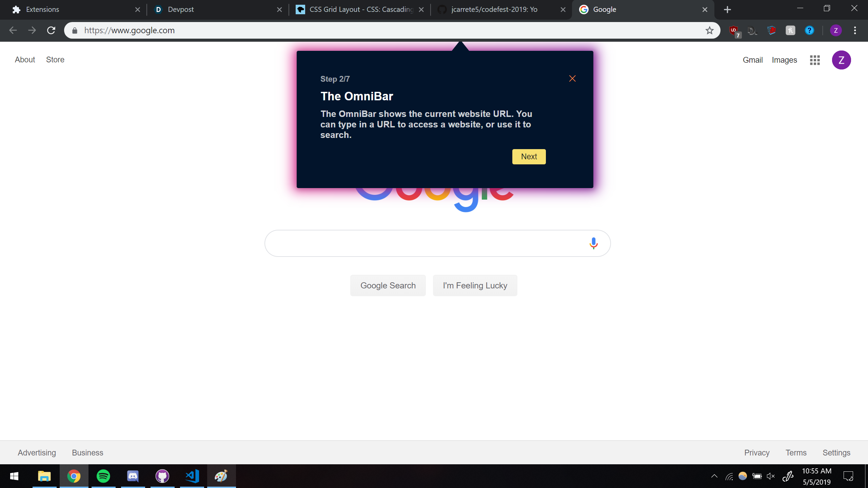This screenshot has width=868, height=488.
Task: Click the voice search microphone icon
Action: coord(593,243)
